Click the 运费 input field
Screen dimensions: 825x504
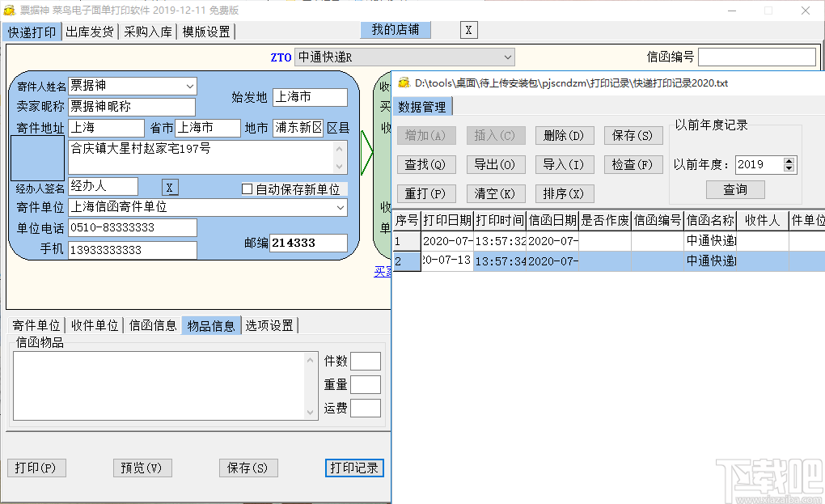pyautogui.click(x=366, y=409)
